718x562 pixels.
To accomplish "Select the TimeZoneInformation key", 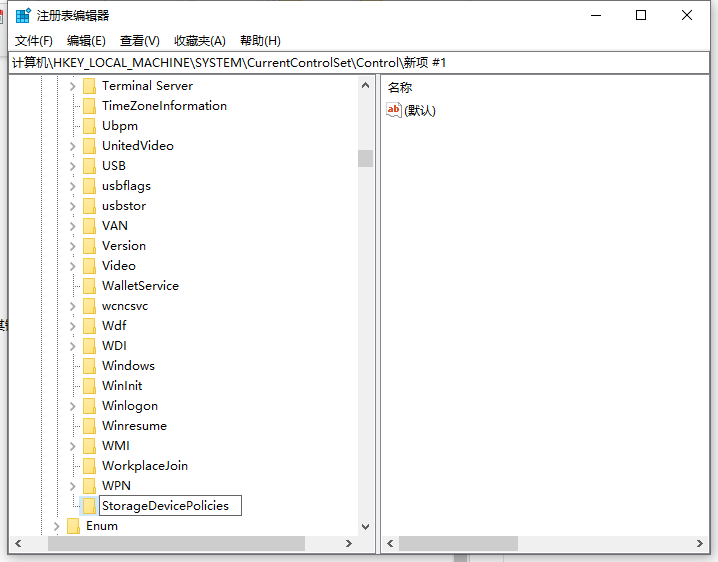I will point(164,106).
